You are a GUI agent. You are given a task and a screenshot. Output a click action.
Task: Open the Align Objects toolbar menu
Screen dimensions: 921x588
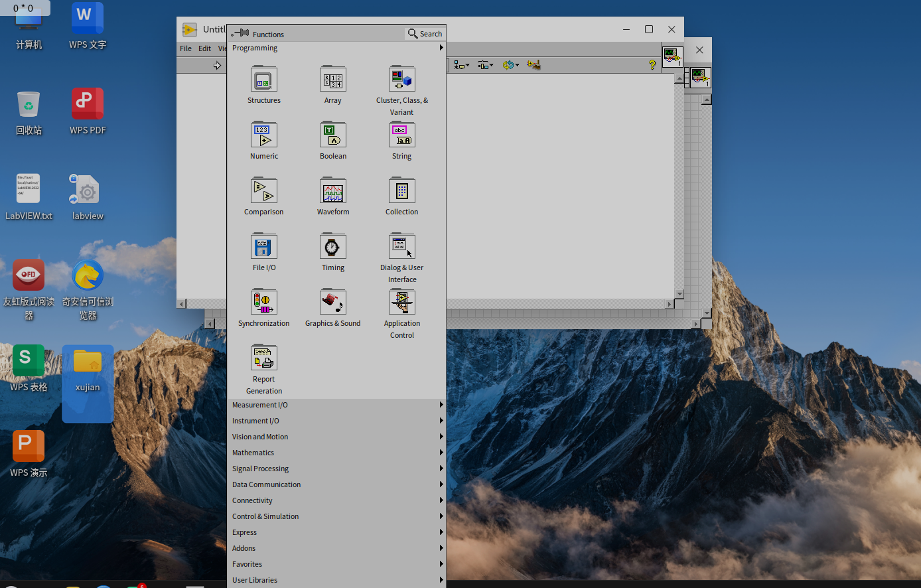(462, 65)
